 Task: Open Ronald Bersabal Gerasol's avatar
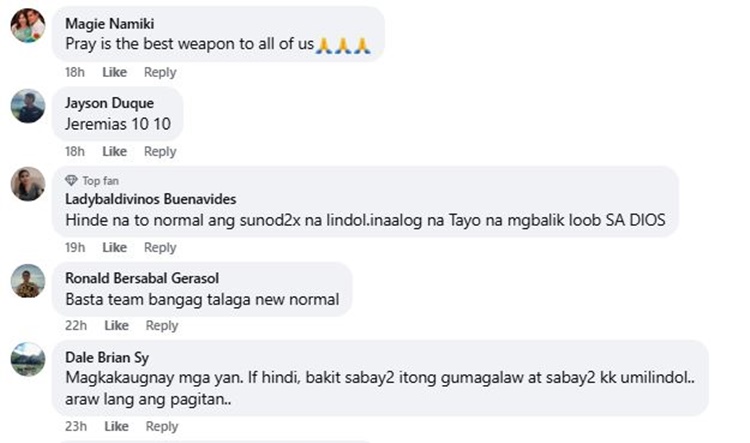(x=28, y=281)
